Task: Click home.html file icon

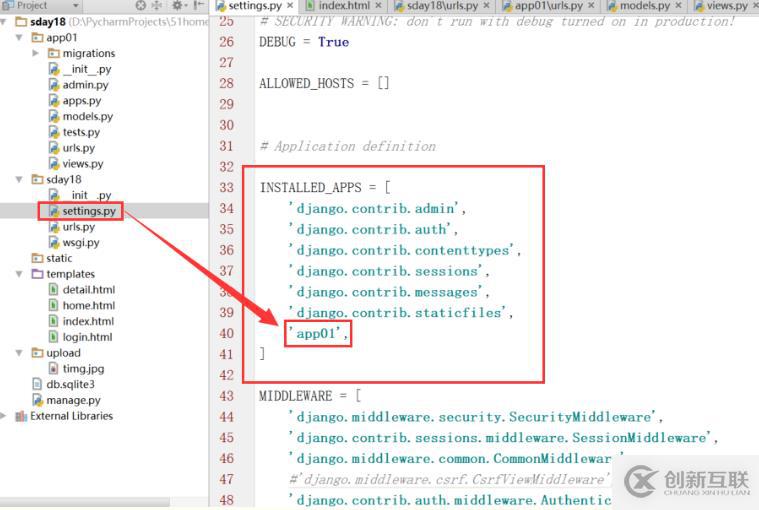Action: (x=54, y=305)
